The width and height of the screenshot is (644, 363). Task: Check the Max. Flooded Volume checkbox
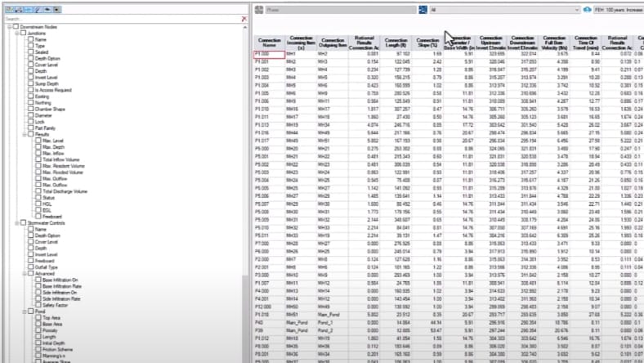pos(38,173)
